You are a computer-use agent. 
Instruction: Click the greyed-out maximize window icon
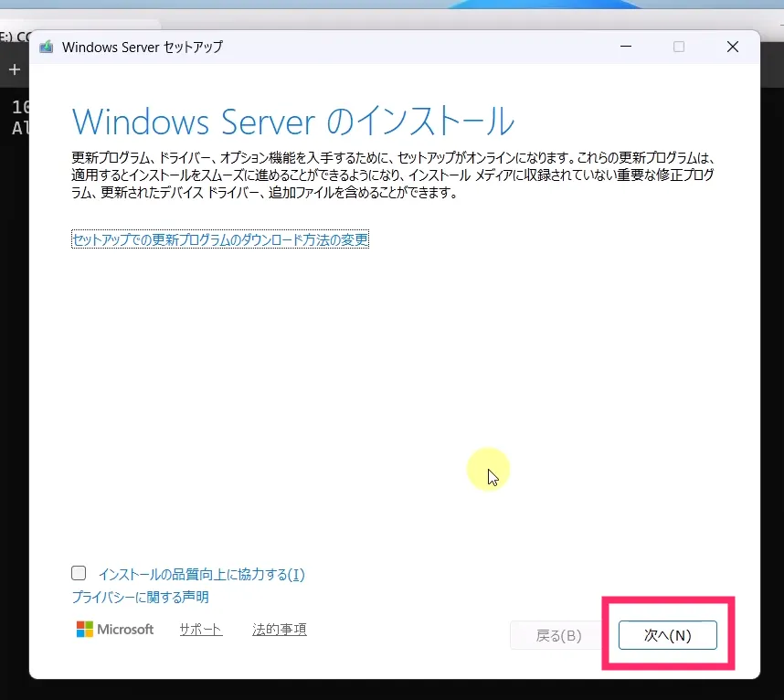[x=679, y=47]
